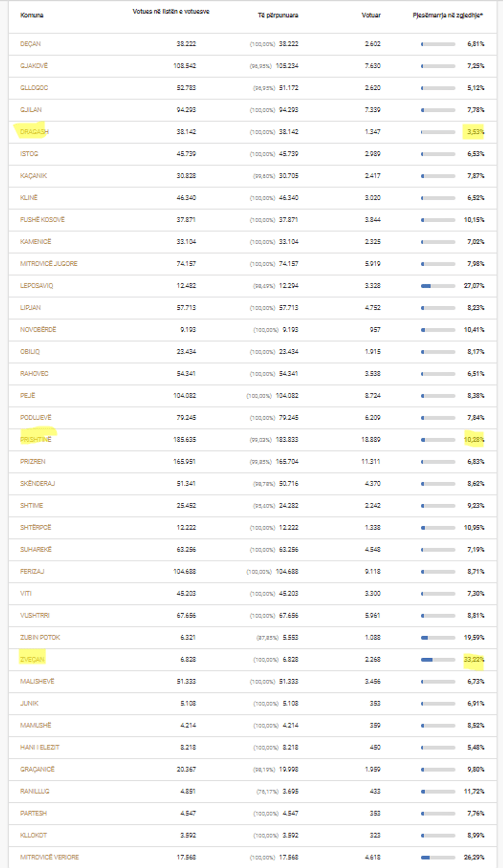Click the Komuna column header

(x=32, y=15)
